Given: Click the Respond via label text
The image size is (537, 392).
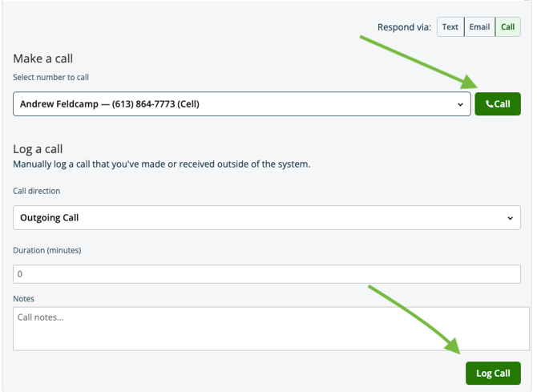Looking at the screenshot, I should click(x=404, y=27).
